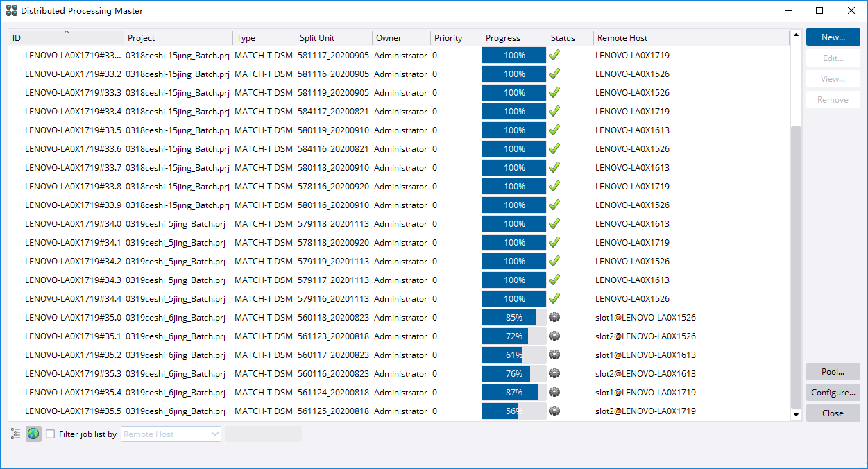Click gear status icon of job #35.5

coord(554,411)
